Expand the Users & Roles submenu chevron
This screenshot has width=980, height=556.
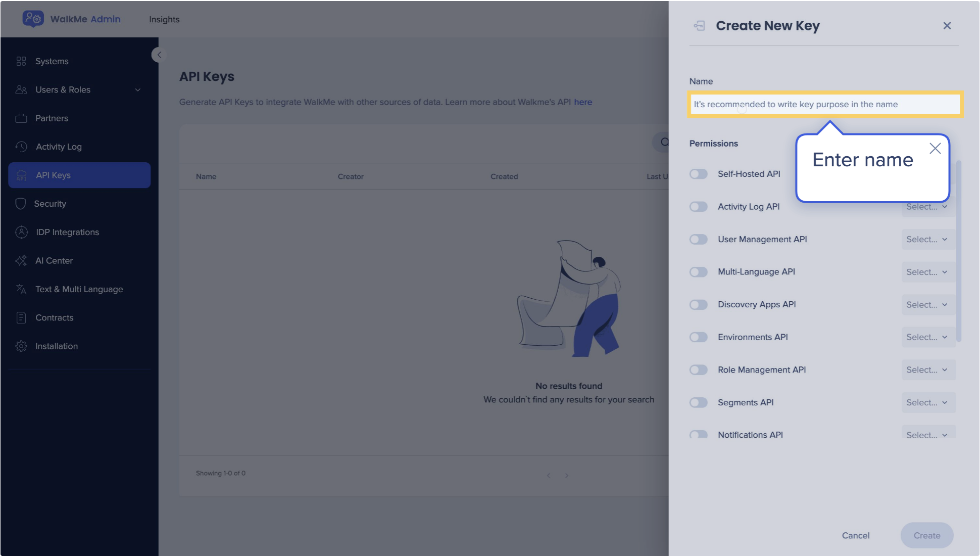coord(137,90)
